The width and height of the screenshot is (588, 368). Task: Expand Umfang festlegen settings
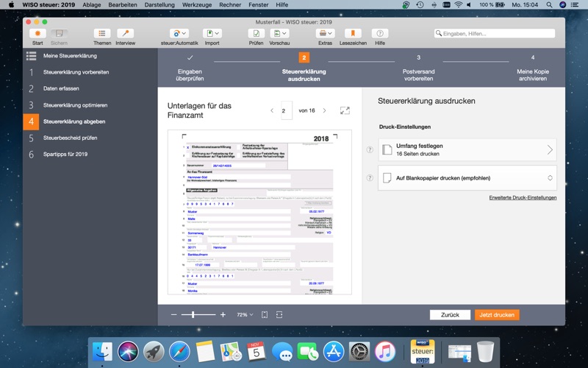click(x=467, y=150)
